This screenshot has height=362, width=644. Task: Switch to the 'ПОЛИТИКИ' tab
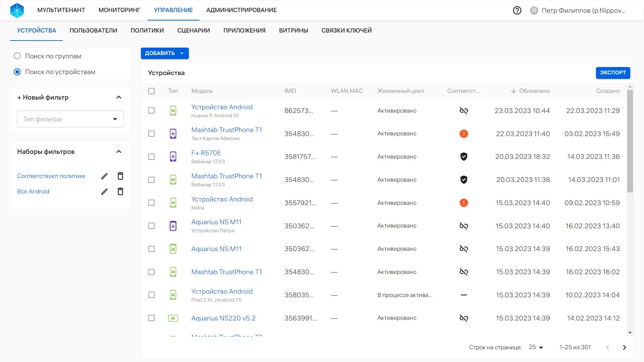click(147, 31)
